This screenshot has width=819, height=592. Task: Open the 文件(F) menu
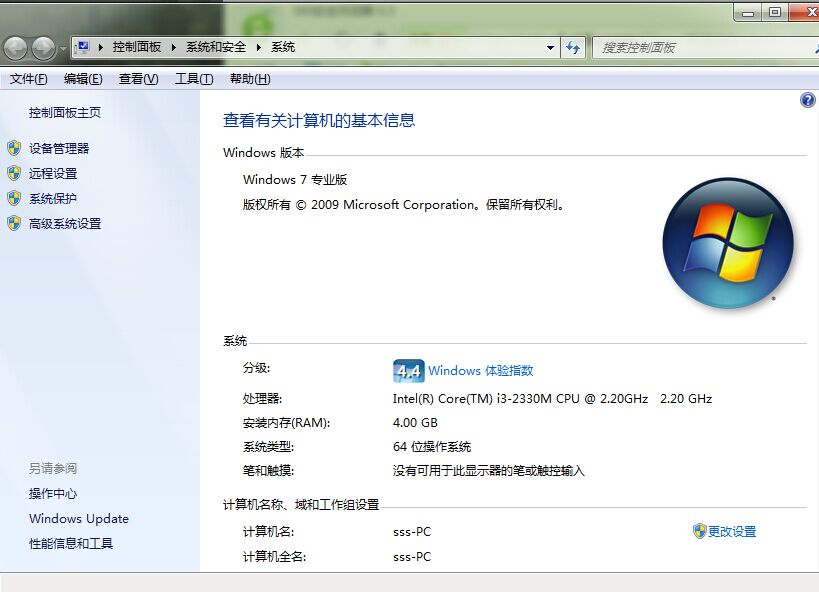coord(29,79)
